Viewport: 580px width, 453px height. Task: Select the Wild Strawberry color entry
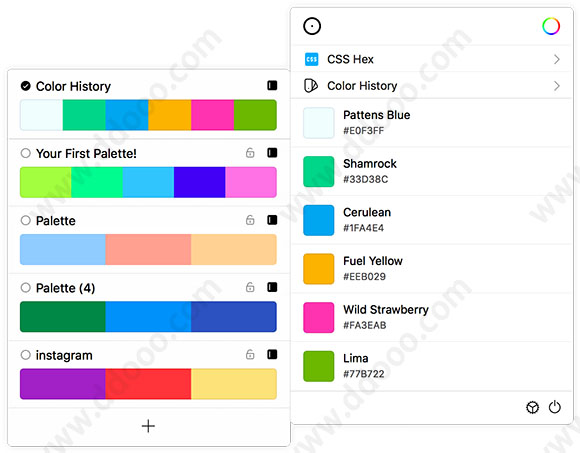coord(432,317)
